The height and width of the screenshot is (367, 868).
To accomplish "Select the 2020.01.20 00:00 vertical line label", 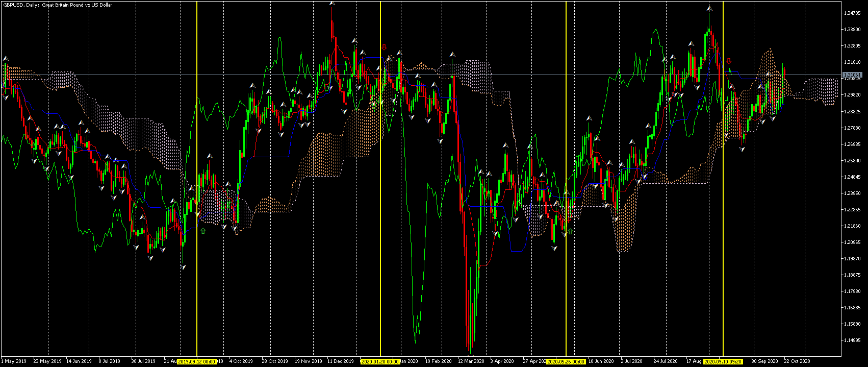I will [380, 361].
